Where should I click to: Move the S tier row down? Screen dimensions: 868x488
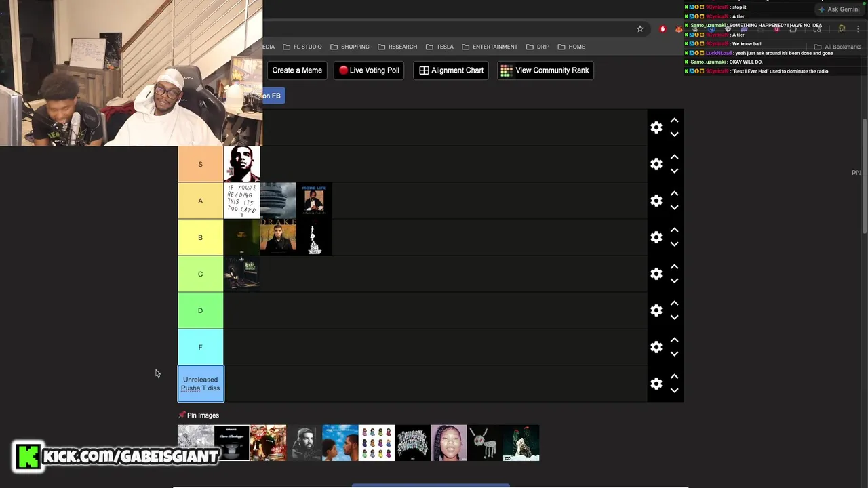point(674,171)
